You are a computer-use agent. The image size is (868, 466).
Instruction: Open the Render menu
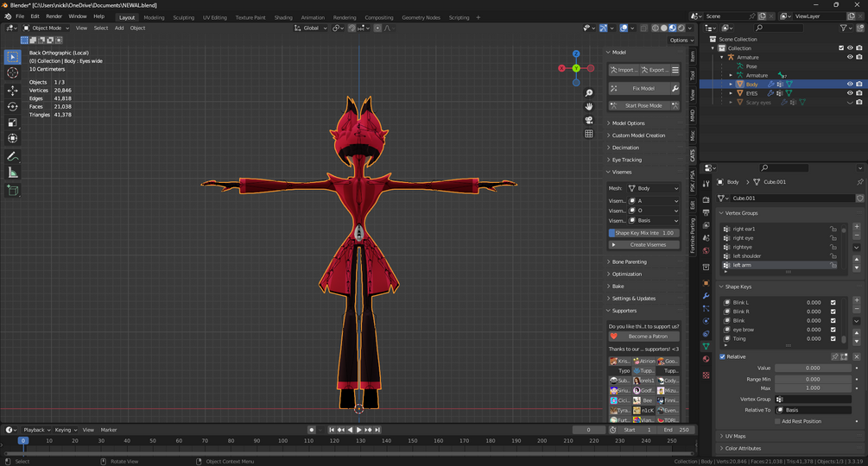pos(54,16)
